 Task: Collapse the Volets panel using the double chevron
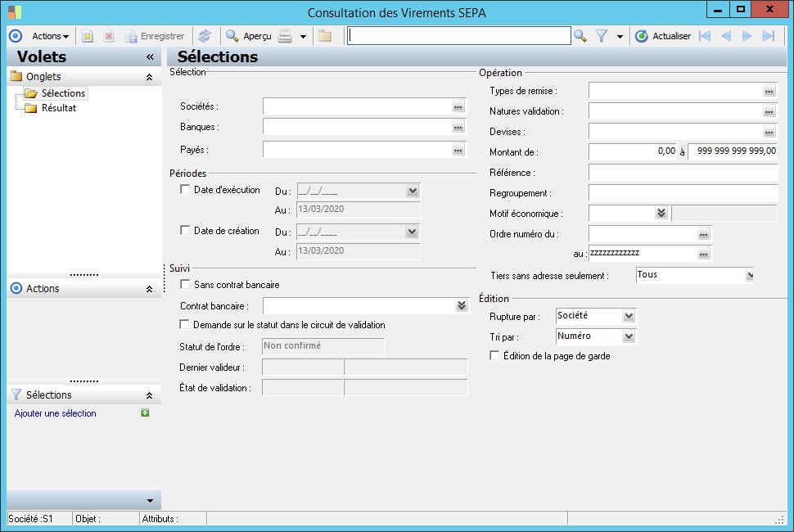pyautogui.click(x=150, y=57)
